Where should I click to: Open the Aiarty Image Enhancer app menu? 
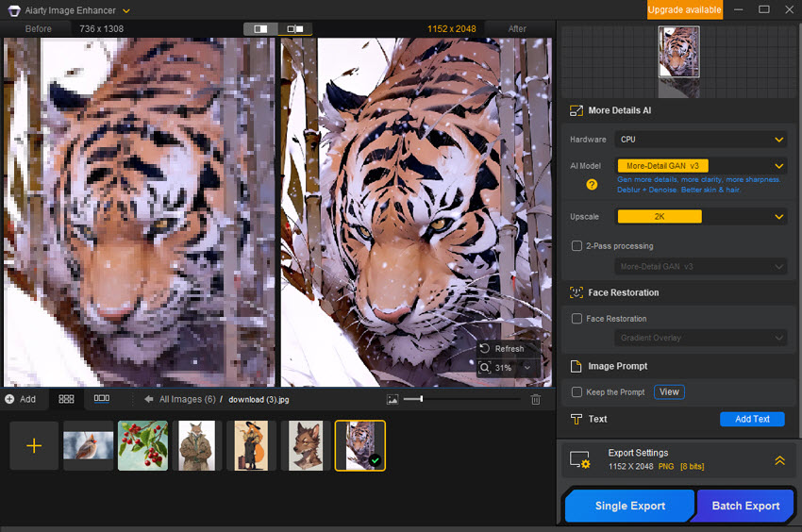126,10
